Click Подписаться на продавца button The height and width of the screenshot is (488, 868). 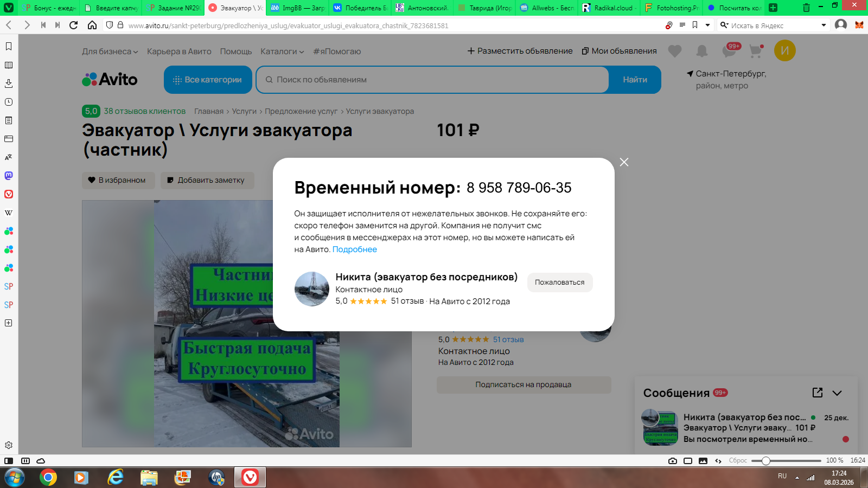click(x=524, y=385)
